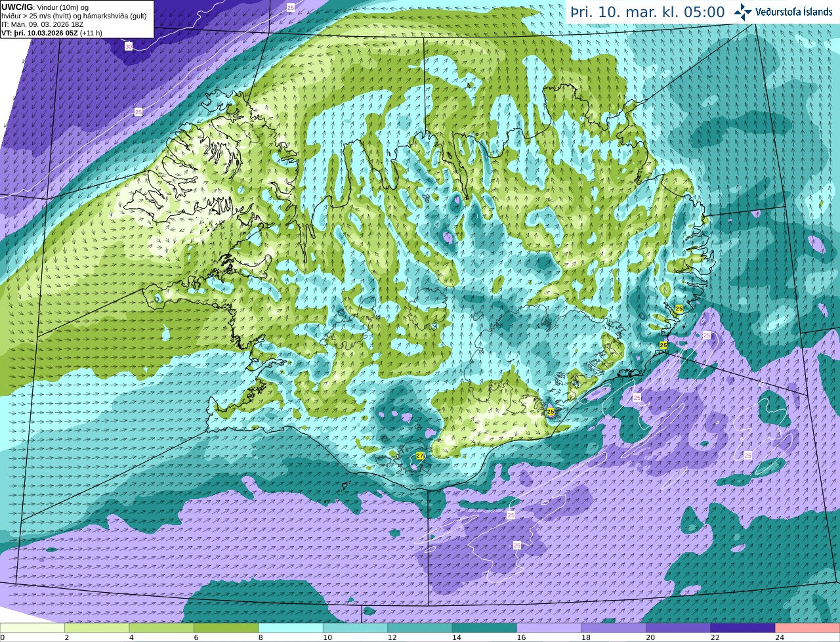Click the scale label 24
840x642 pixels.
click(780, 637)
